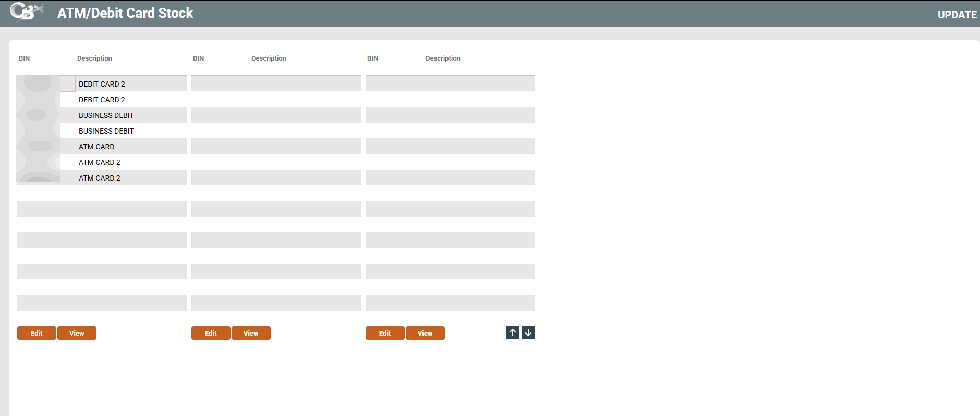The image size is (980, 416).
Task: Pick ATM CARD 2 on the white row
Action: (x=99, y=162)
